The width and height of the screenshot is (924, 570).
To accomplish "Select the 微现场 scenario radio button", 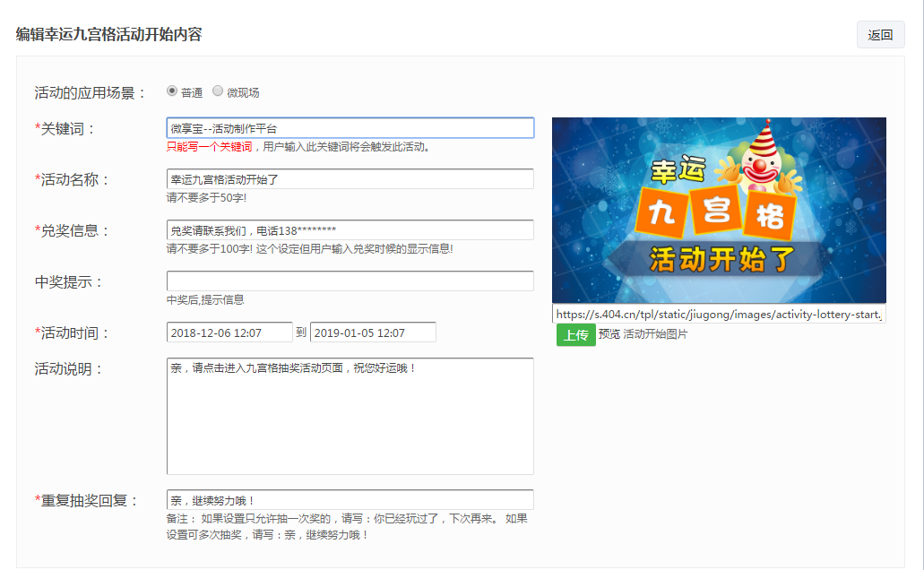I will [x=218, y=91].
